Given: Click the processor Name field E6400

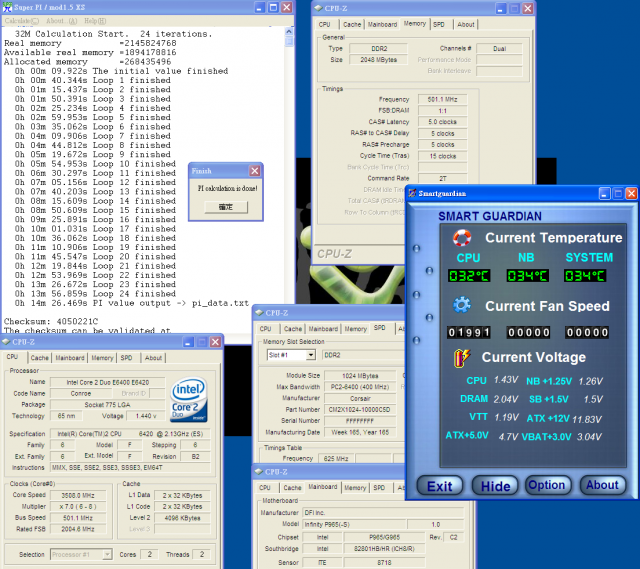Looking at the screenshot, I should (108, 382).
